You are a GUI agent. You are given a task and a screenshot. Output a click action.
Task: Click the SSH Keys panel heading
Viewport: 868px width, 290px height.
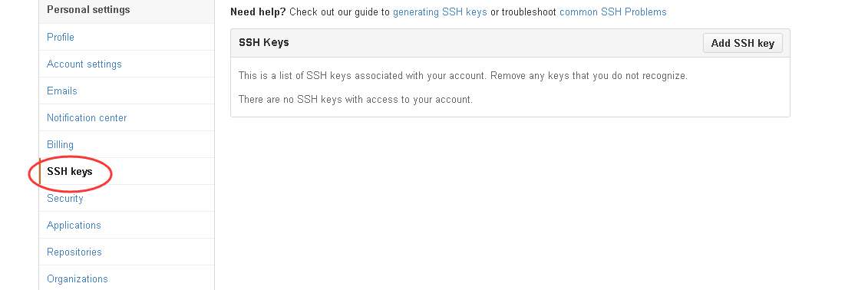(x=264, y=42)
